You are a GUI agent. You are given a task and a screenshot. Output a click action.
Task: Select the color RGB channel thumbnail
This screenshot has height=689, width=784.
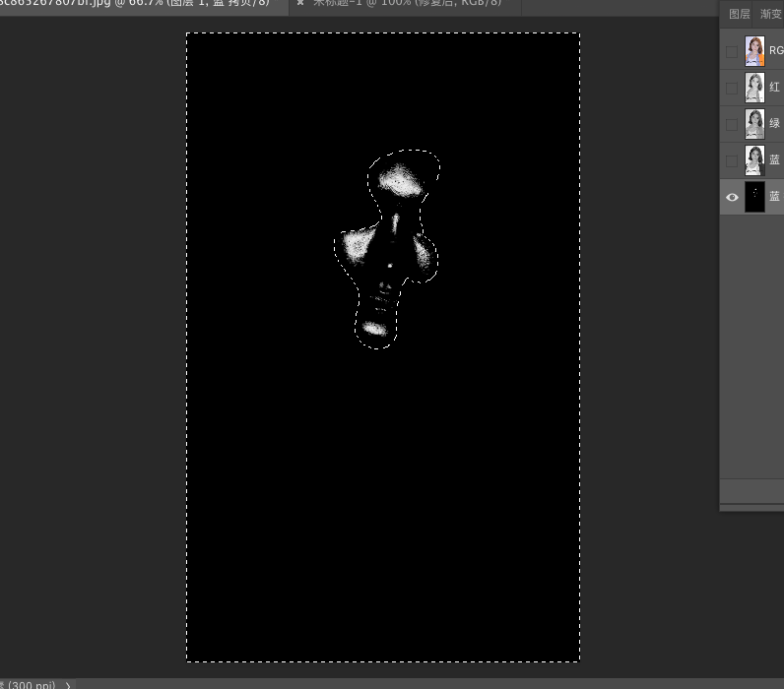click(754, 51)
